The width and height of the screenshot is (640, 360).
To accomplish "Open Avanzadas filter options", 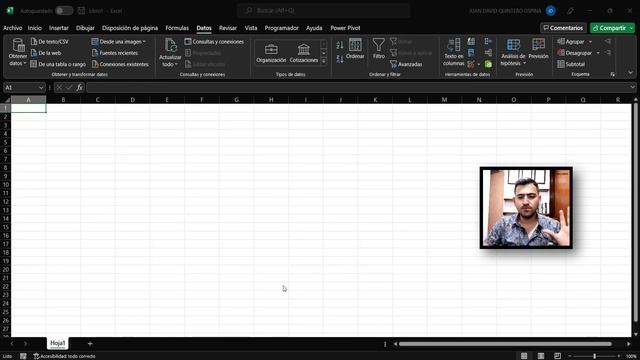I will pos(406,64).
